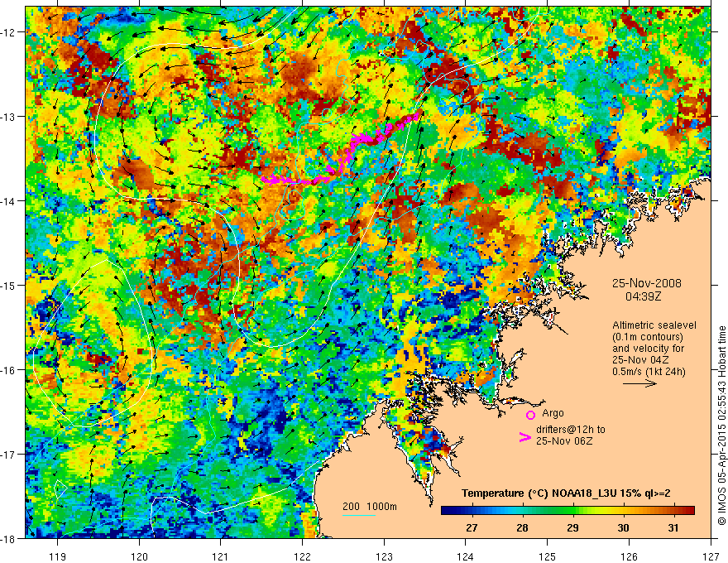The image size is (728, 563).
Task: Click the cyan 200m bathymetry legend line
Action: point(359,515)
